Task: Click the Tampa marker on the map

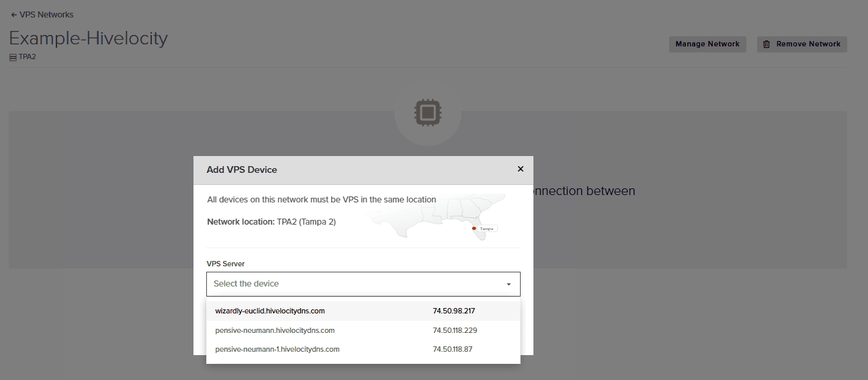Action: click(x=474, y=229)
